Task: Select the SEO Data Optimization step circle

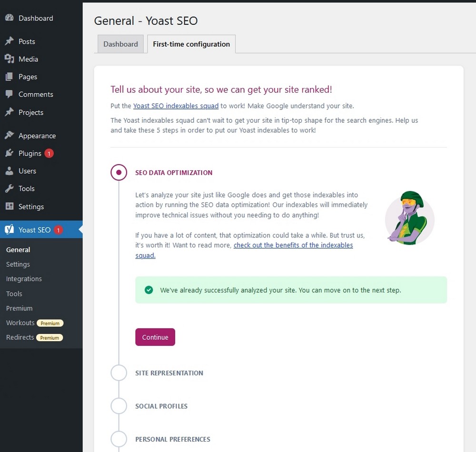Action: [x=119, y=172]
